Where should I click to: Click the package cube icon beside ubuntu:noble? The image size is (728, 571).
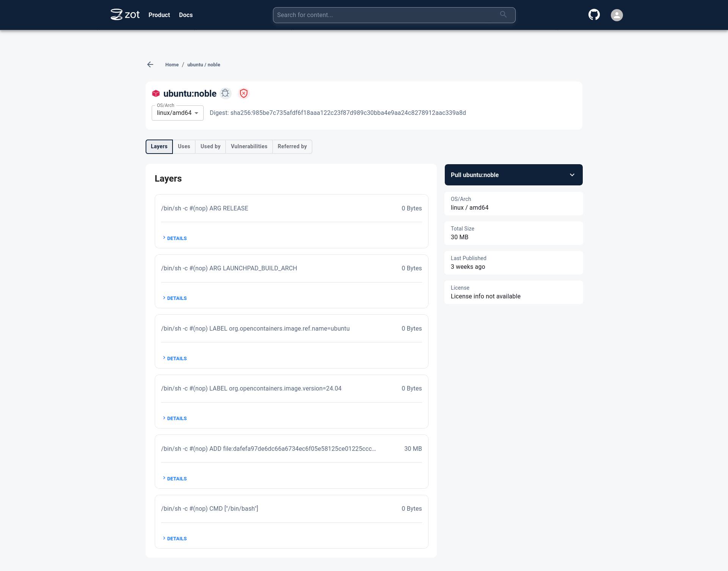[155, 93]
